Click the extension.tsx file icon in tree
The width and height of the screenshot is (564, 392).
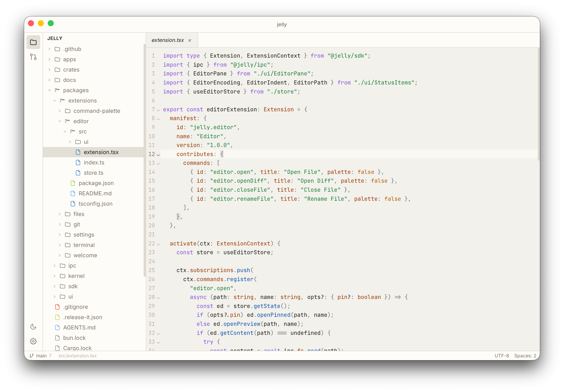click(78, 152)
